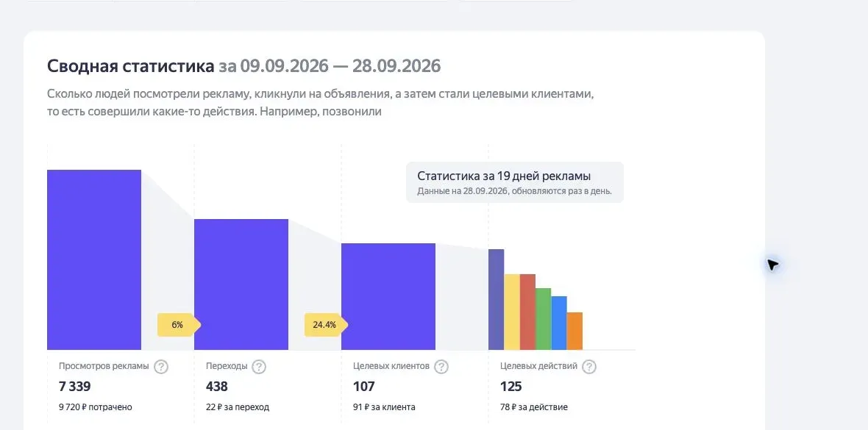Screen dimensions: 868x430
Task: Click the 24.4% conversion badge
Action: click(325, 325)
